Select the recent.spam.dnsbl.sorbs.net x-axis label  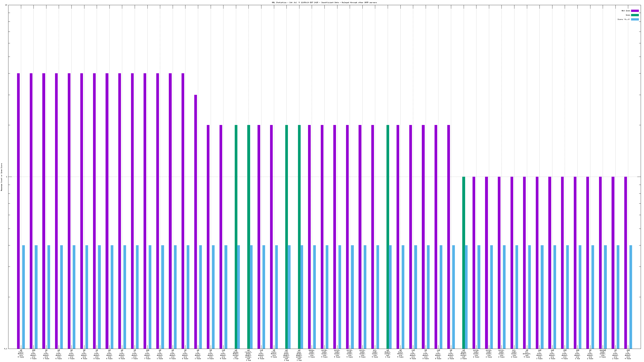[x=248, y=355]
